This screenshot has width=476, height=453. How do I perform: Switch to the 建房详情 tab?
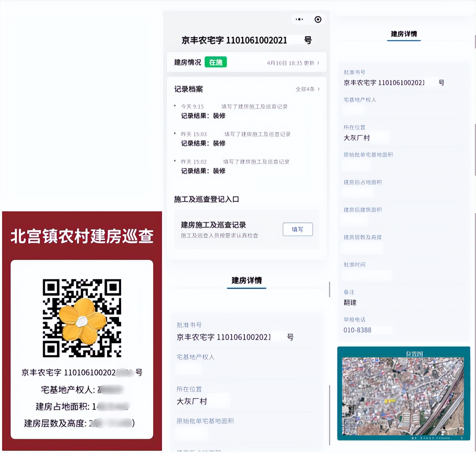click(x=246, y=280)
